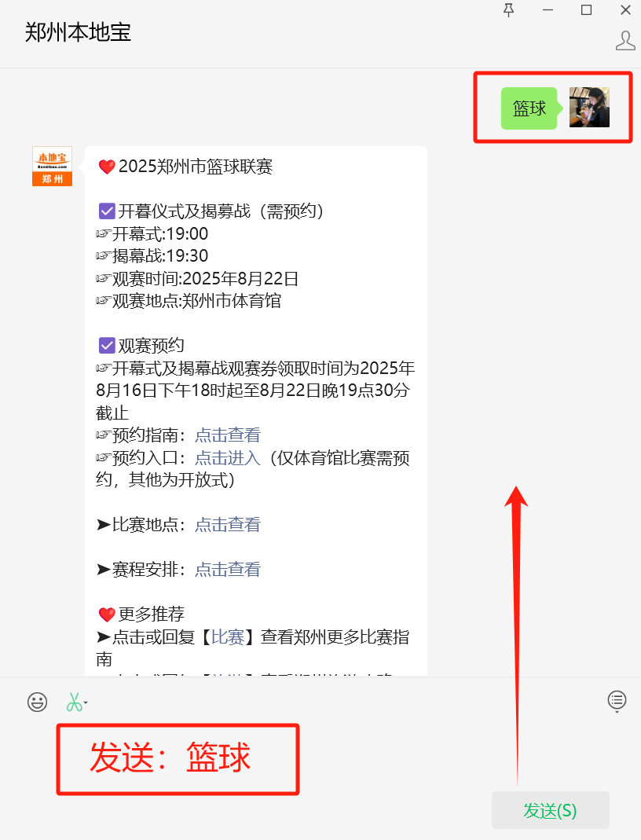The height and width of the screenshot is (840, 641).
Task: Click the checkbox emoji beside 观赛预约
Action: (x=107, y=346)
